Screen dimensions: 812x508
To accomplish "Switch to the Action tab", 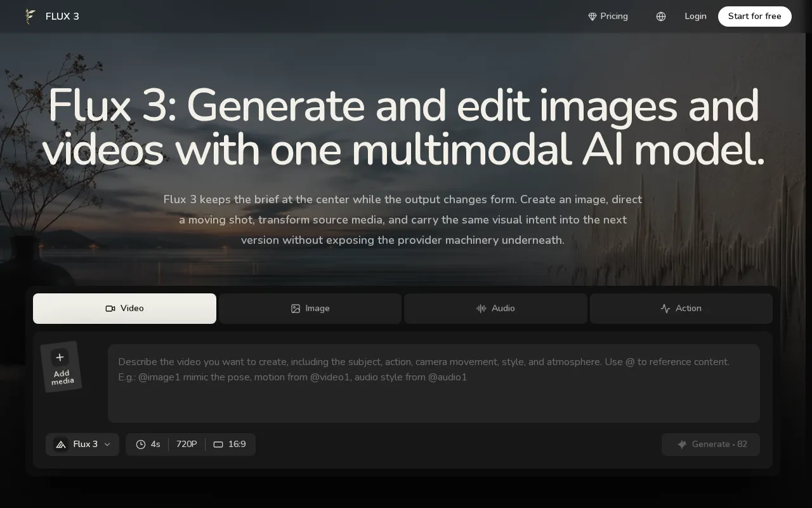I will (681, 309).
